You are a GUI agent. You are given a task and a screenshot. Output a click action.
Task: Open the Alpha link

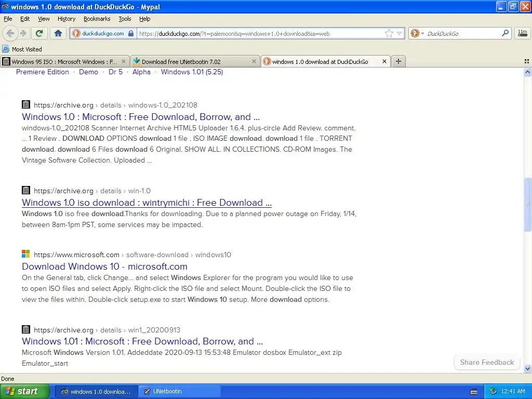[141, 72]
